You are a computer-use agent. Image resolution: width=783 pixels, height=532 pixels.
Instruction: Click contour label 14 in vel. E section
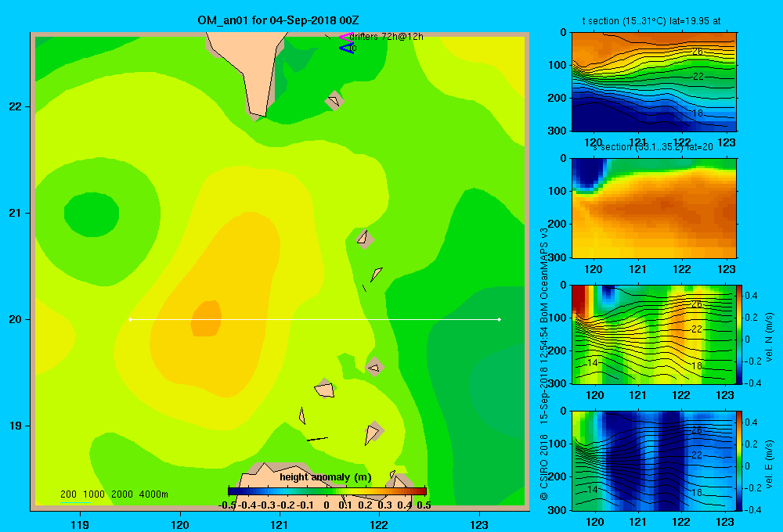pos(592,490)
